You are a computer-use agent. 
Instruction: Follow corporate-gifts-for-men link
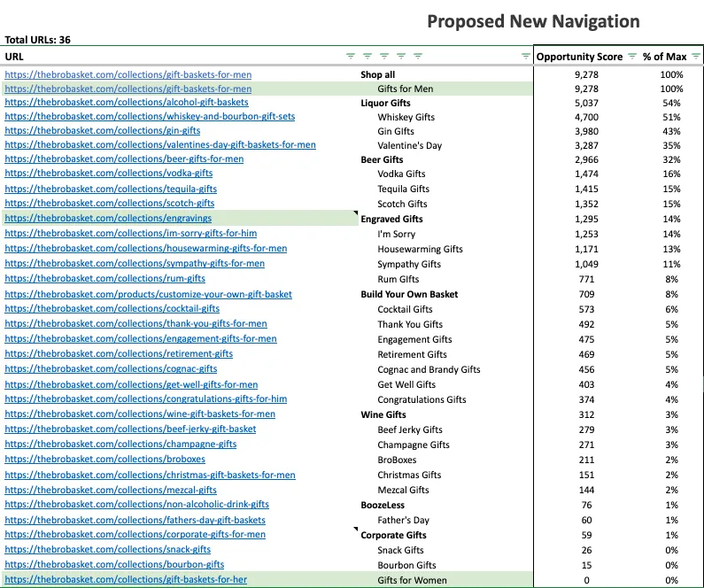pos(135,535)
